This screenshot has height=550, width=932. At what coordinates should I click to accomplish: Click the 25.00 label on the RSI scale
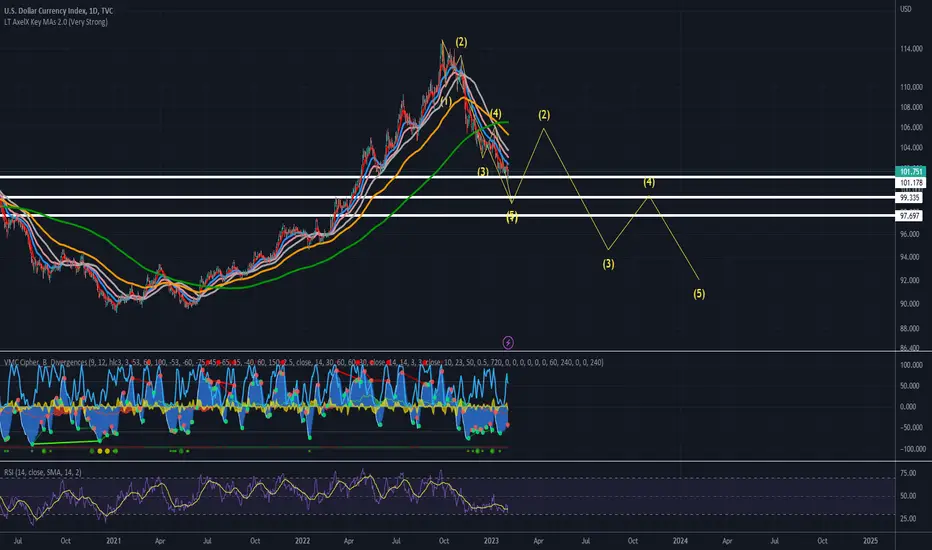pyautogui.click(x=908, y=518)
